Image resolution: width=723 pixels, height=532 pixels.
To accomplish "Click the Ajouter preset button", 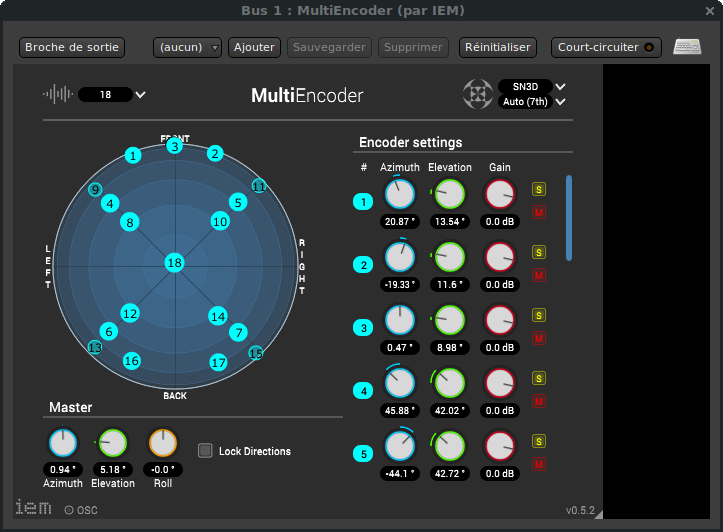I will click(x=254, y=47).
